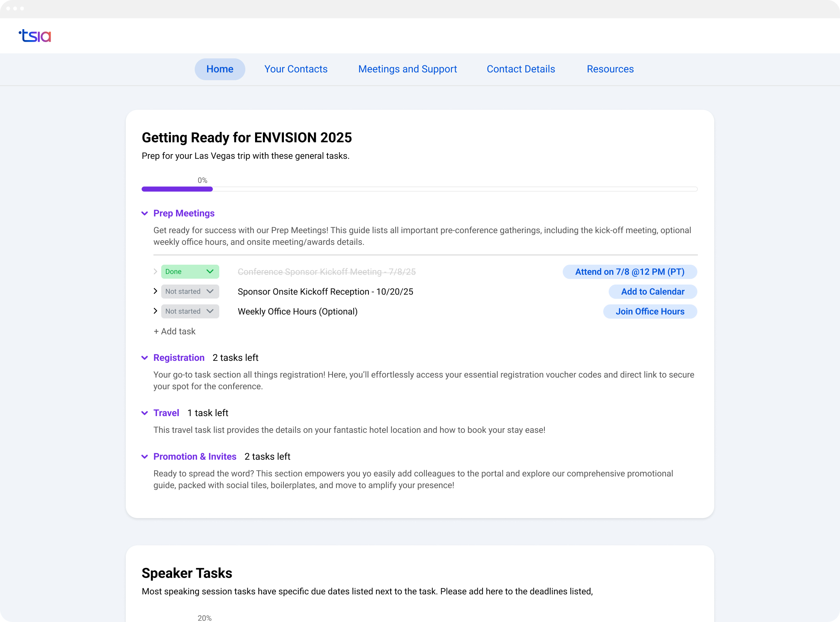Click the + Add task link
The height and width of the screenshot is (622, 840).
(x=174, y=331)
